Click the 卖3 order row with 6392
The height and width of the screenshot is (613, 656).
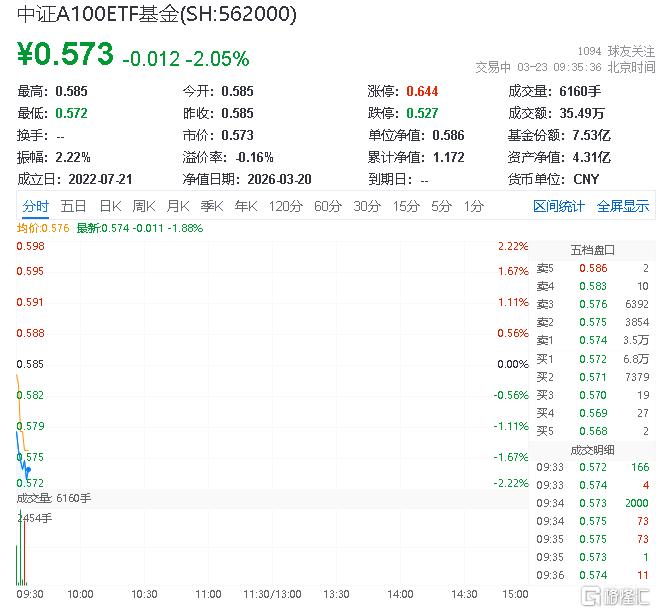pos(593,304)
